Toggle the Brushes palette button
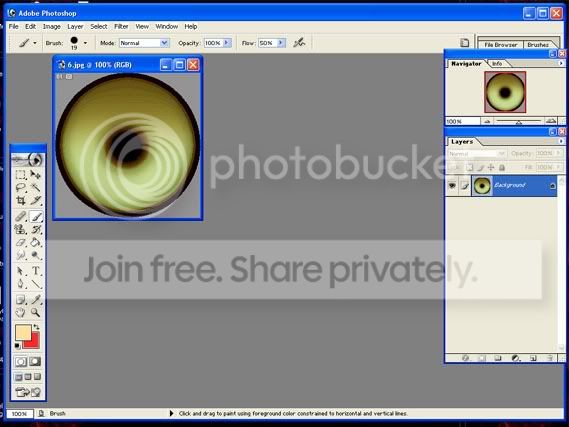Screen dimensions: 569x427 point(464,43)
